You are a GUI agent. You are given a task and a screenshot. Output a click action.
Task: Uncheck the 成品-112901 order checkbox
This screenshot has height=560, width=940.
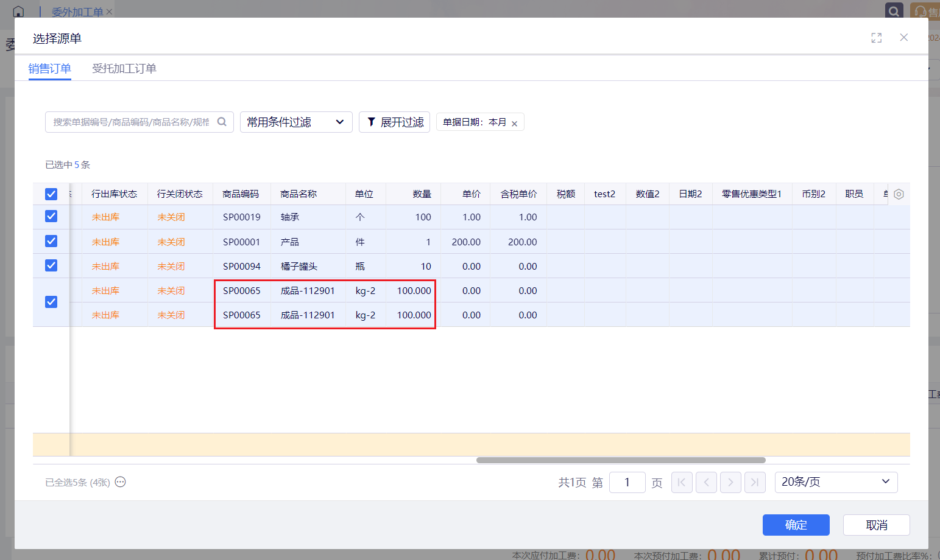[x=51, y=302]
